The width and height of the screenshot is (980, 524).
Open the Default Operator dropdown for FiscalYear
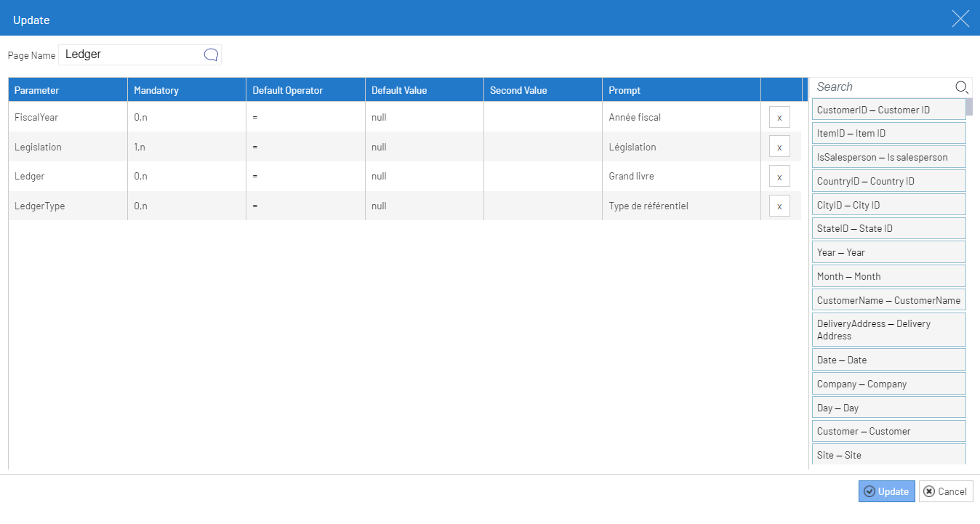tap(305, 116)
